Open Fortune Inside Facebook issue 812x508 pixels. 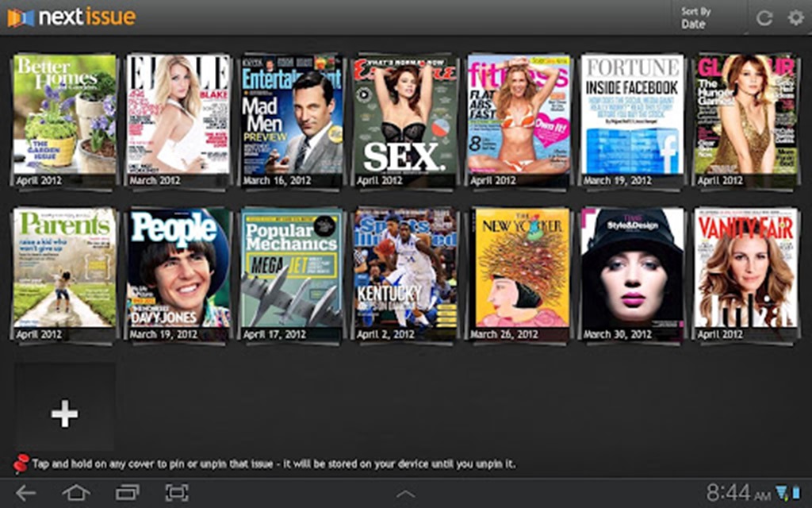click(632, 115)
